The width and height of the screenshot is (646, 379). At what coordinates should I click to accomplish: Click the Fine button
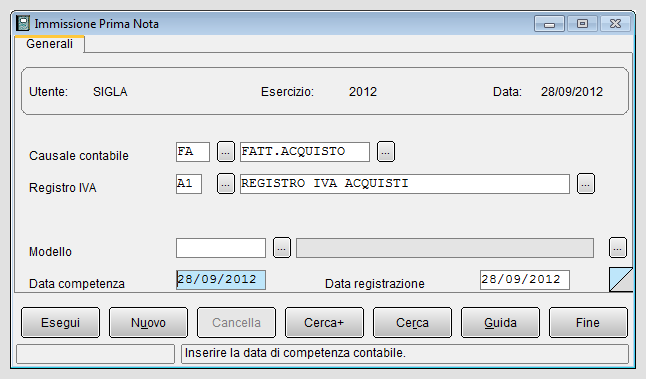tap(588, 323)
